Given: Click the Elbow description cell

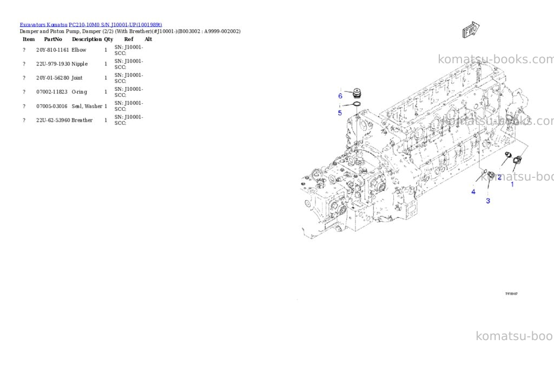Looking at the screenshot, I should 79,50.
